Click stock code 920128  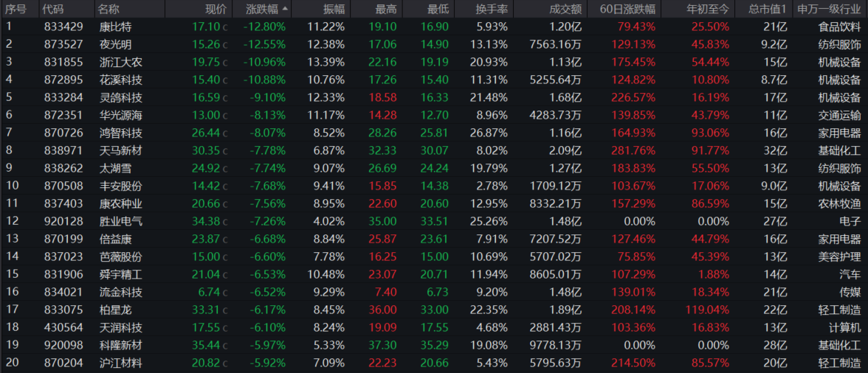(63, 221)
